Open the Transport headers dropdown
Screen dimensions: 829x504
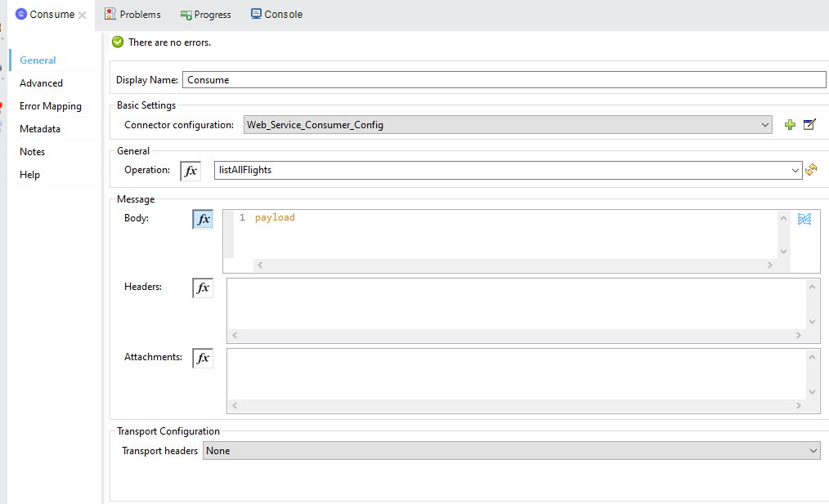pos(813,450)
